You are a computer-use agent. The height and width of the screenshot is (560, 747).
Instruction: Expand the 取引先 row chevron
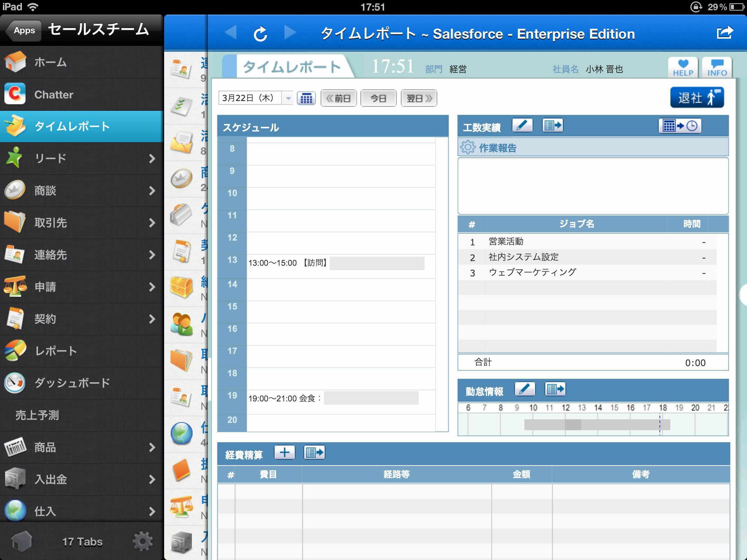[x=152, y=222]
